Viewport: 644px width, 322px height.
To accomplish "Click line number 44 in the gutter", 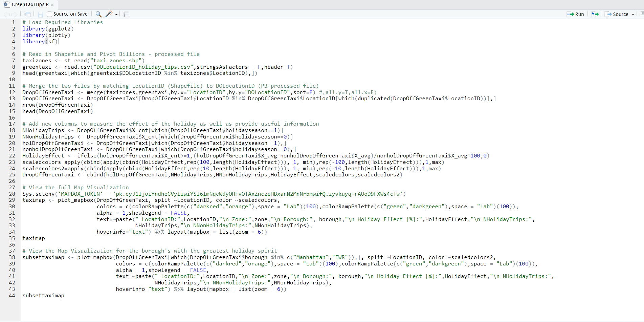I will click(12, 296).
